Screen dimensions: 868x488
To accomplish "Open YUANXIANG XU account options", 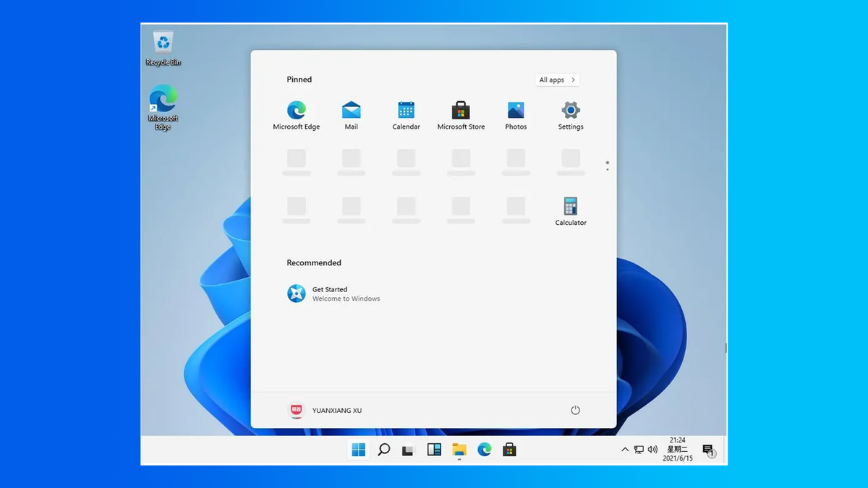I will 319,409.
